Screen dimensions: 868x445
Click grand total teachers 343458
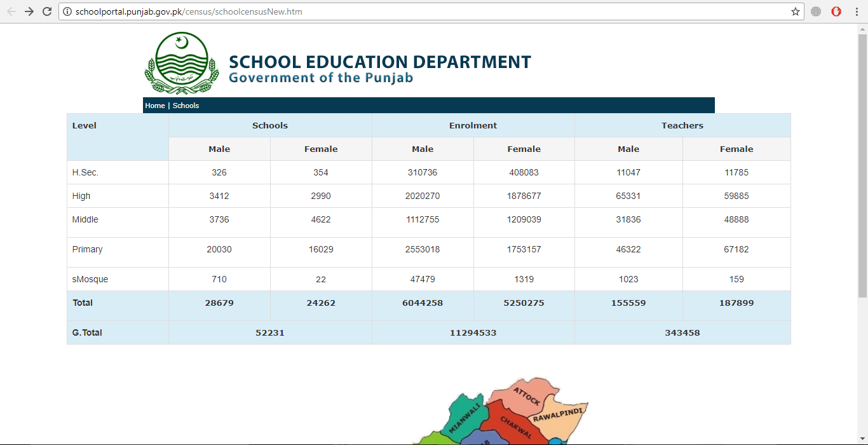tap(682, 332)
